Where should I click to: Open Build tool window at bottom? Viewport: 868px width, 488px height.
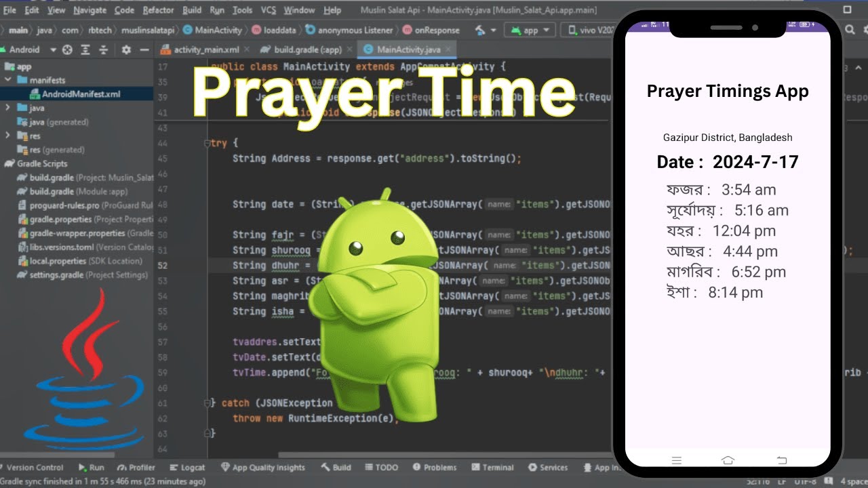click(336, 468)
